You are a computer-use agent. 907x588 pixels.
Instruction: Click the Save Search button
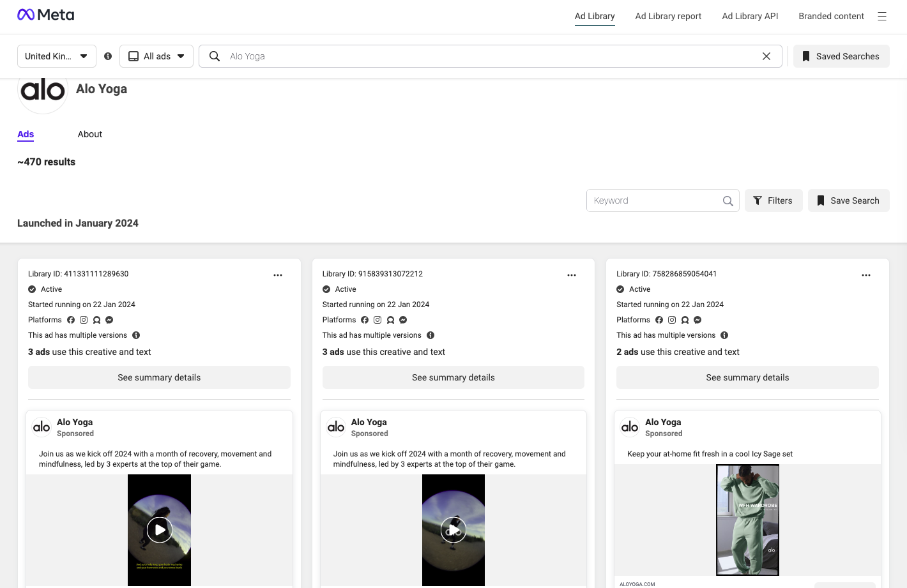[x=848, y=200]
